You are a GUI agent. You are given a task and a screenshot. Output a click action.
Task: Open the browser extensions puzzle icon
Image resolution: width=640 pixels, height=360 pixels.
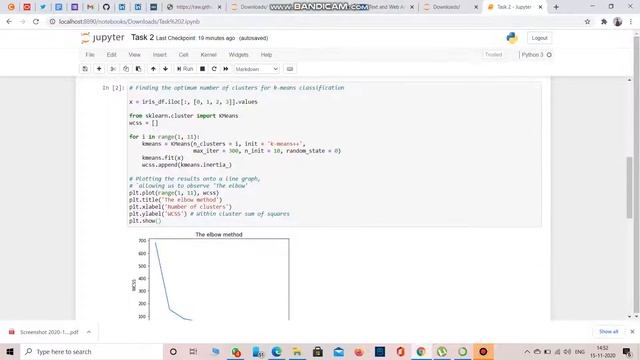[604, 22]
